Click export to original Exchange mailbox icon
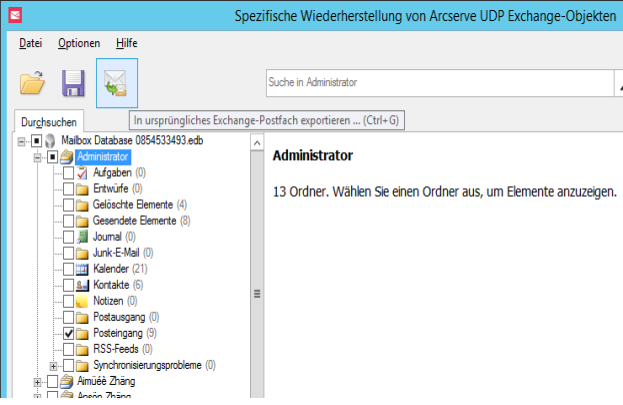The width and height of the screenshot is (623, 405). tap(116, 83)
